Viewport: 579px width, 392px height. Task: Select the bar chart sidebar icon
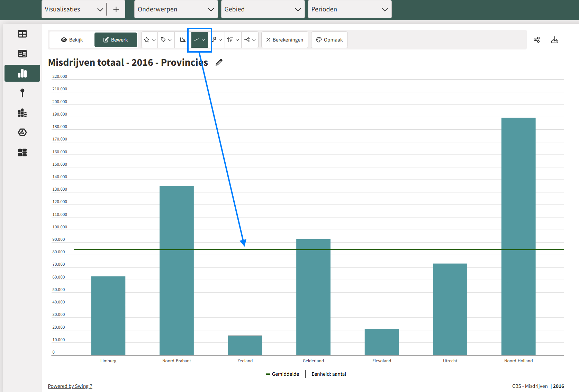(22, 73)
